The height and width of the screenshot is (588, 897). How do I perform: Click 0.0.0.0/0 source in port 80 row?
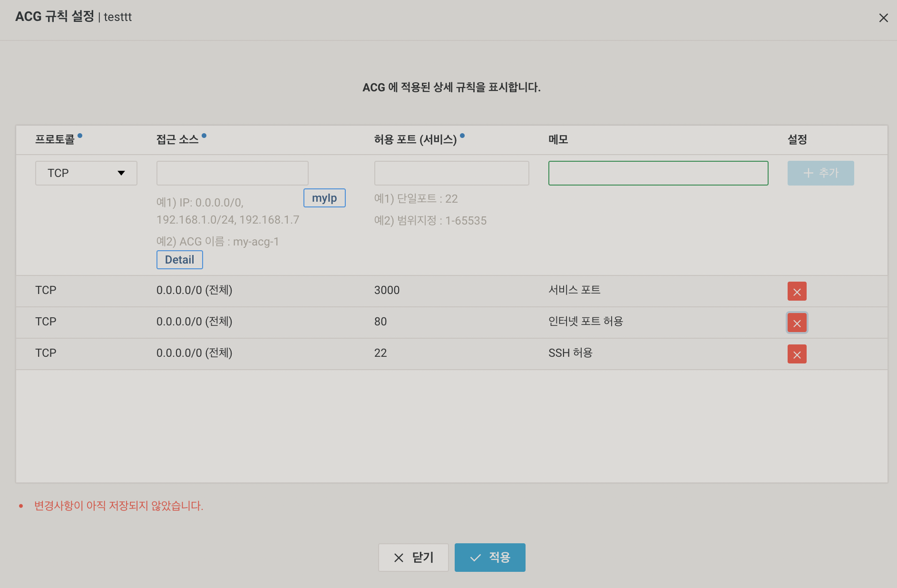[194, 322]
